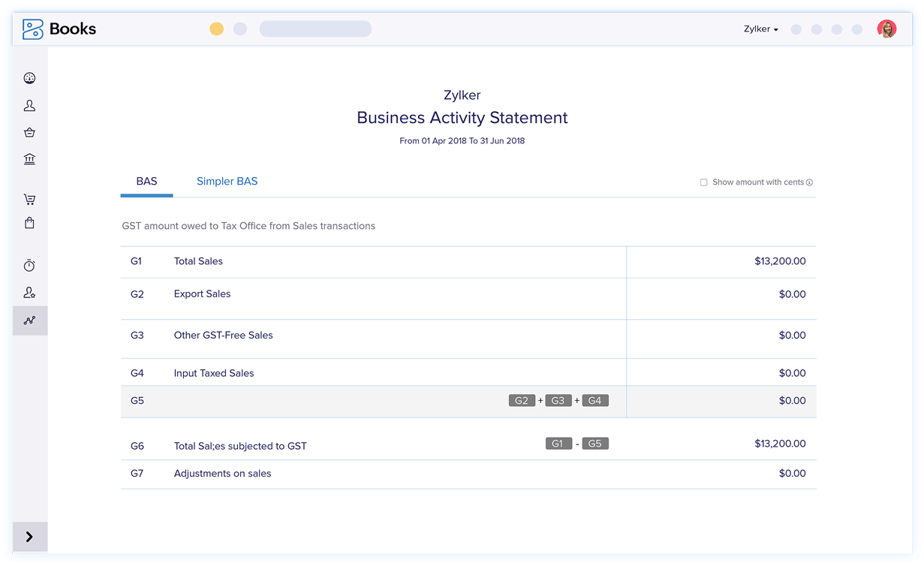Click the GST amount owed to Tax Office text
This screenshot has height=566, width=924.
(x=248, y=226)
